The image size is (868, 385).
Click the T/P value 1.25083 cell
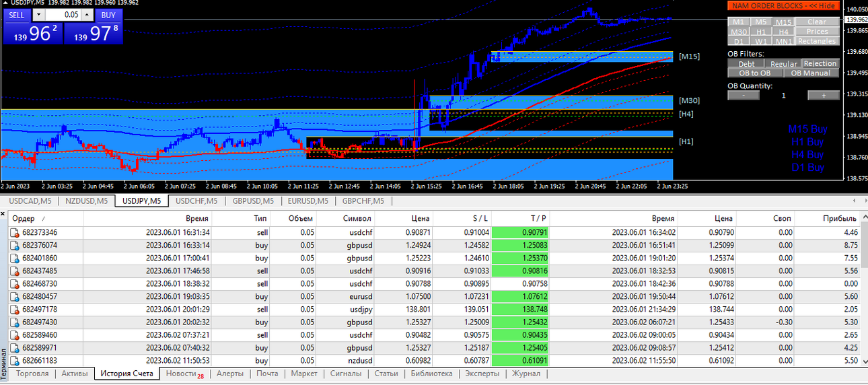coord(521,245)
